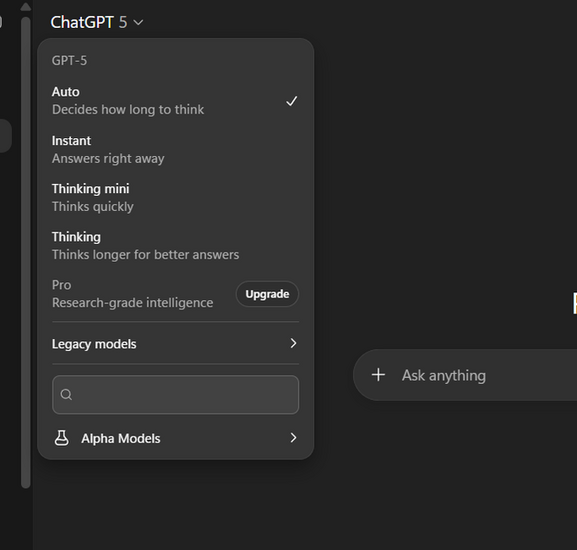This screenshot has width=577, height=550.
Task: Expand the Alpha Models submenu
Action: click(x=176, y=438)
